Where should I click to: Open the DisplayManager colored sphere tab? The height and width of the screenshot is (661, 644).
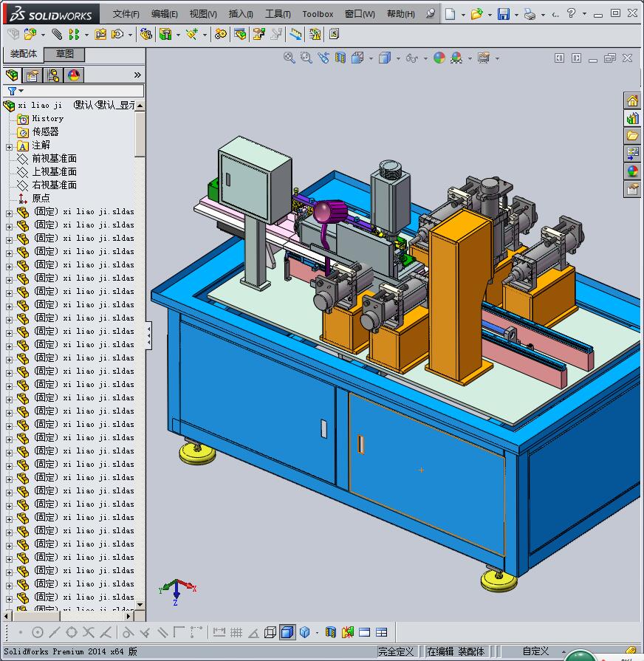[x=74, y=75]
